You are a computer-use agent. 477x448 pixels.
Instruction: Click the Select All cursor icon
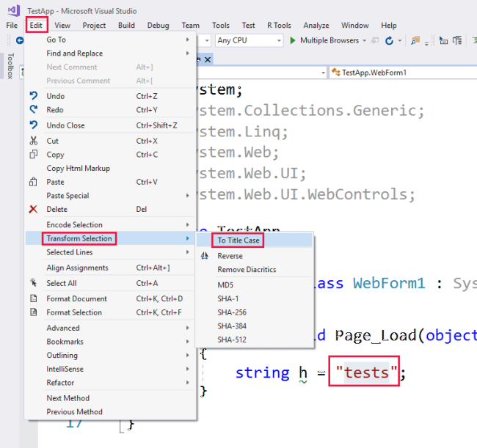(34, 283)
